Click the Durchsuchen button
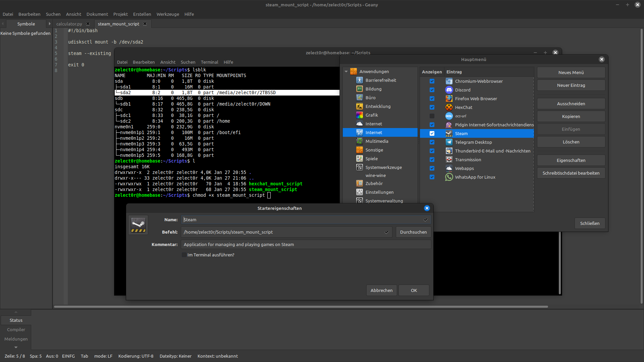Viewport: 644px width, 362px height. (413, 232)
